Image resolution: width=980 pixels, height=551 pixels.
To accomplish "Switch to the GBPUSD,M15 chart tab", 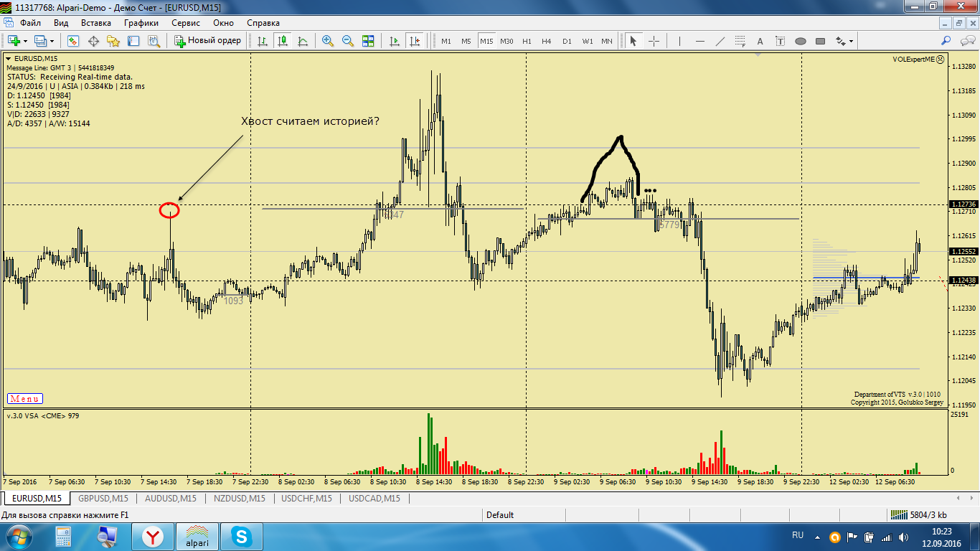I will (103, 498).
